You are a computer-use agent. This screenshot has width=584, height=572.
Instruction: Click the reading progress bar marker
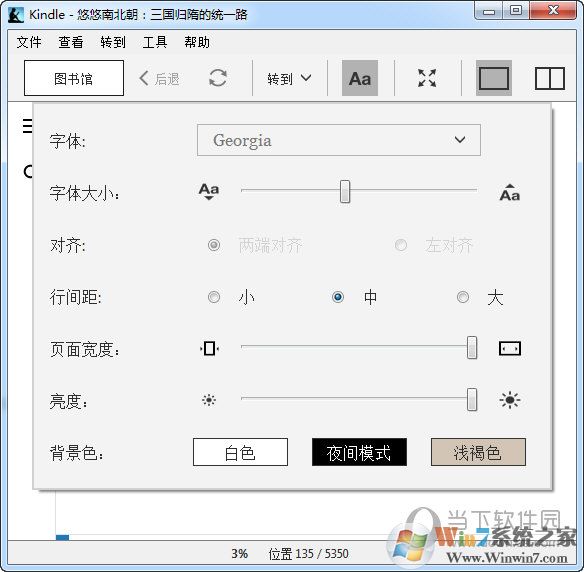(62, 537)
